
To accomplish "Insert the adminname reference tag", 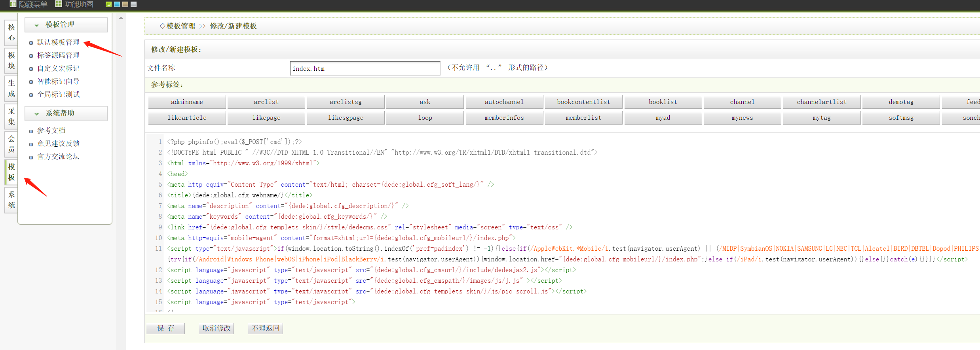I will point(187,102).
